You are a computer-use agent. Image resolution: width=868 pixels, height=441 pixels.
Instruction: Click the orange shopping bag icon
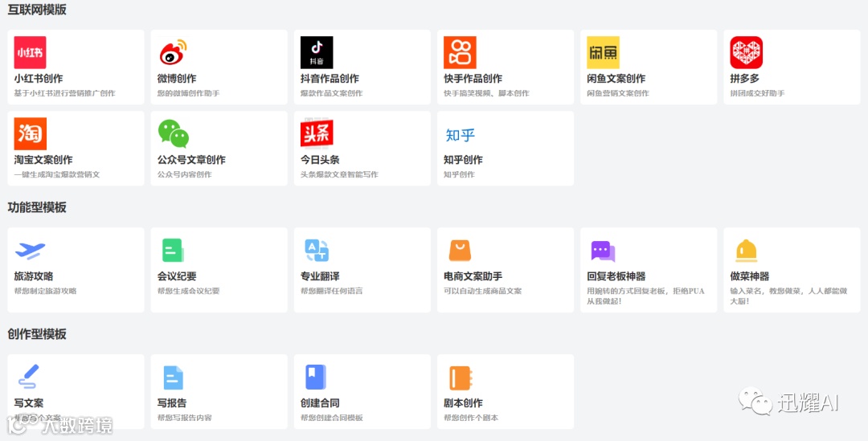click(x=460, y=250)
